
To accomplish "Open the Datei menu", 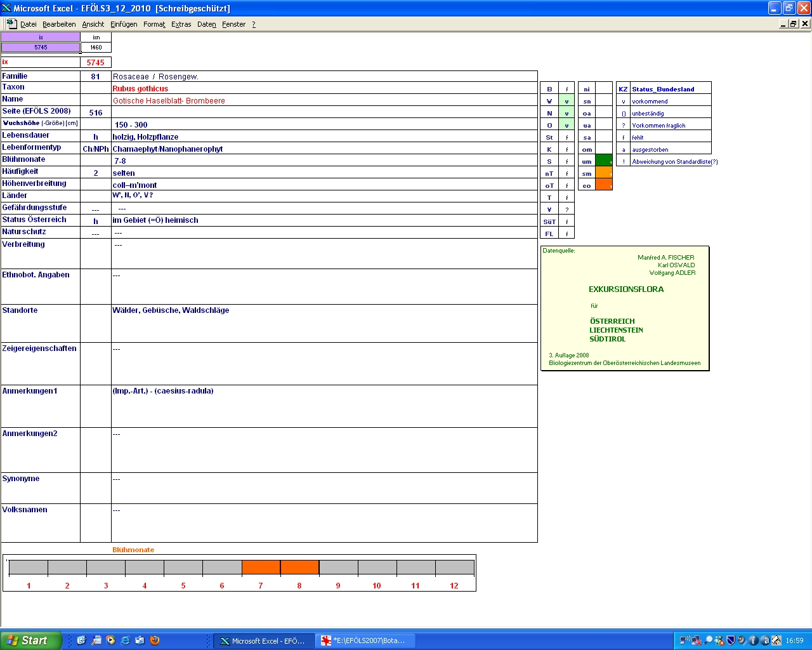I will tap(29, 24).
